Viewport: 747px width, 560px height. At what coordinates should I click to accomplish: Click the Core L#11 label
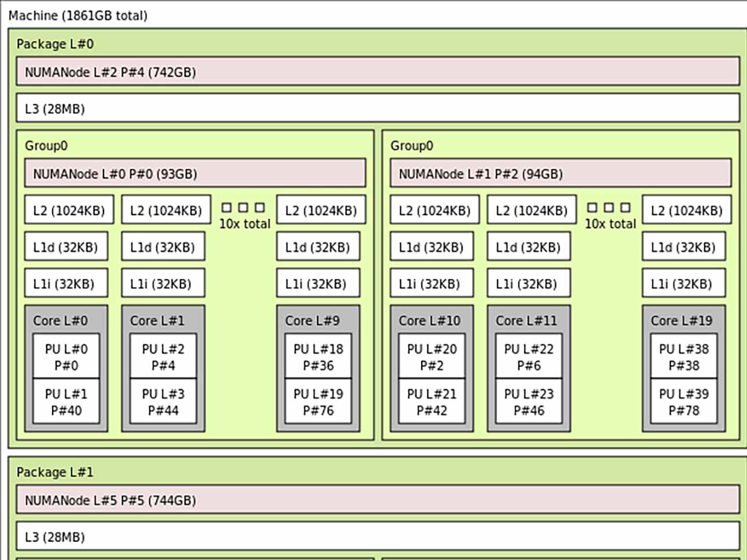coord(526,320)
